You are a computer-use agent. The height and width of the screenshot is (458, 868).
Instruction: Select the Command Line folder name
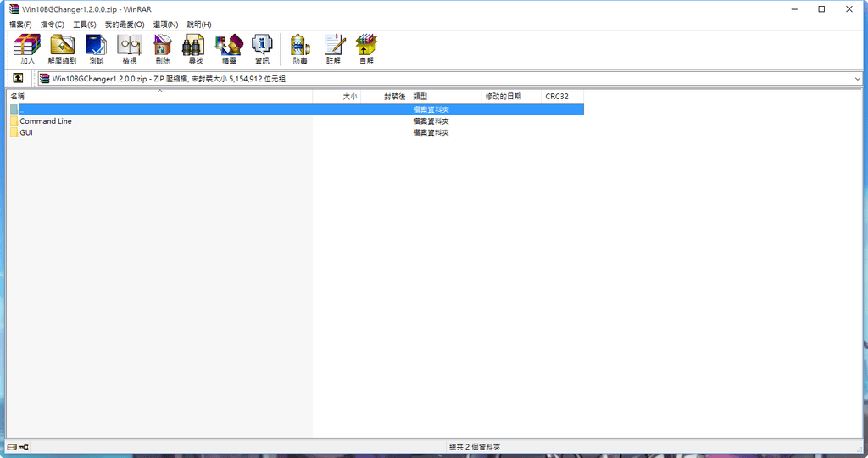pos(46,120)
